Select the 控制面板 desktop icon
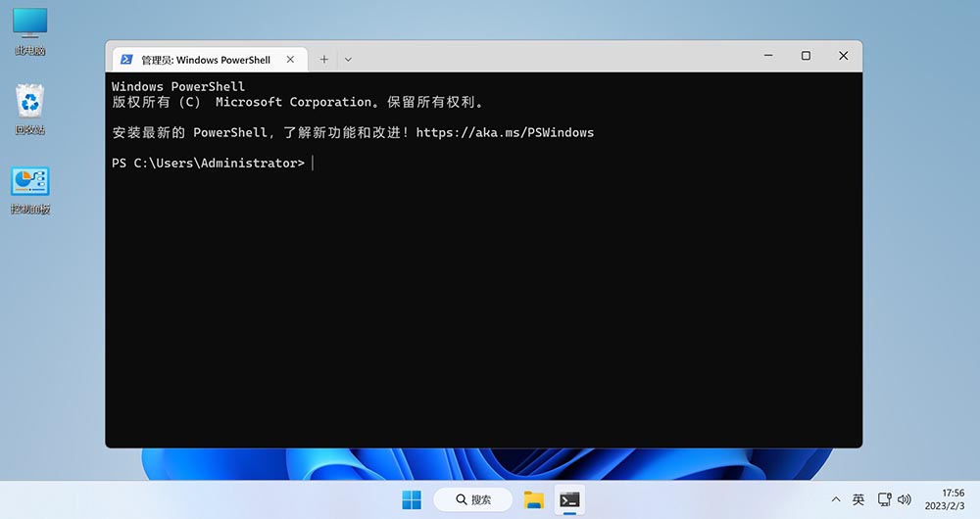 pyautogui.click(x=30, y=190)
